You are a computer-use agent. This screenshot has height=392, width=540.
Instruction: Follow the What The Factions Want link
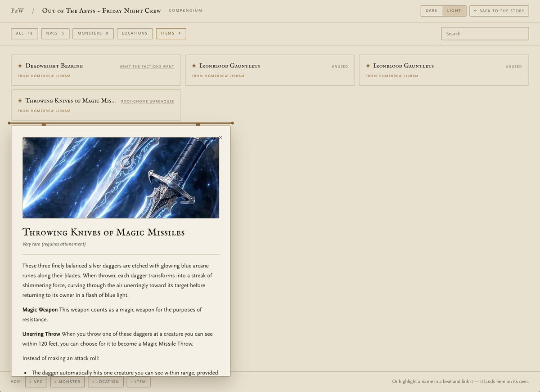coord(147,67)
